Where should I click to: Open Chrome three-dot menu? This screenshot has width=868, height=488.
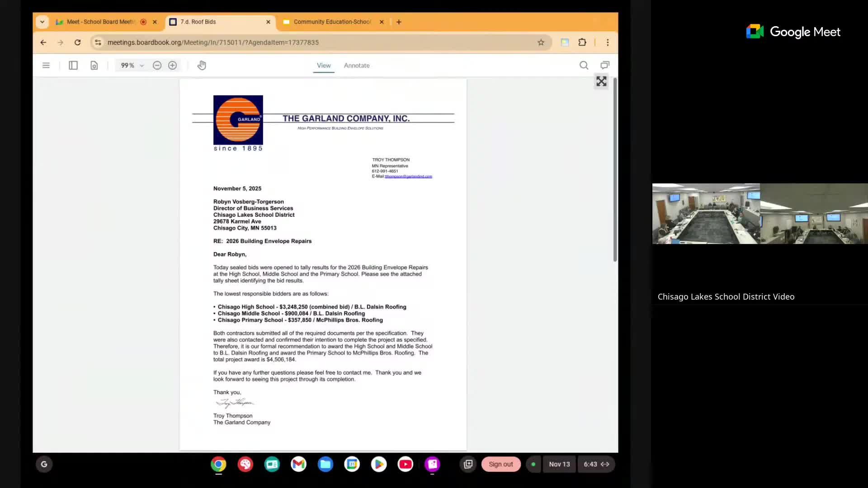point(608,42)
